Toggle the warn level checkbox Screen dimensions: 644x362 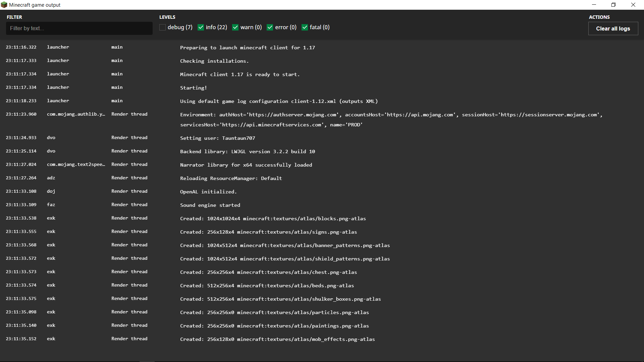tap(235, 27)
